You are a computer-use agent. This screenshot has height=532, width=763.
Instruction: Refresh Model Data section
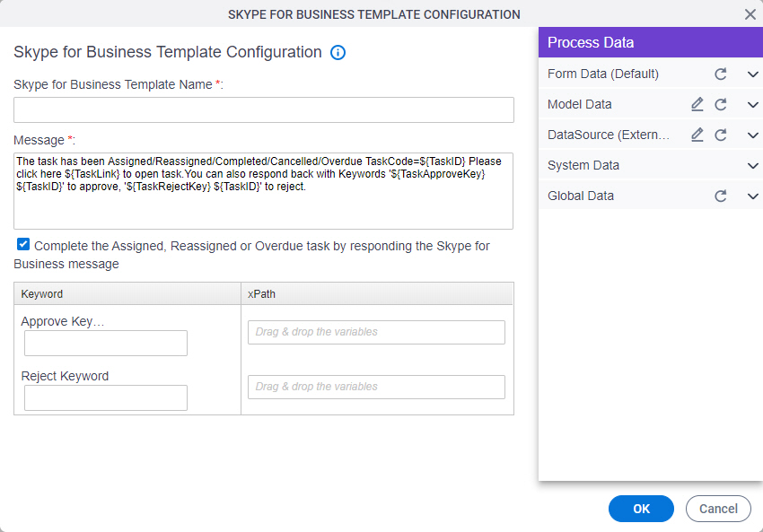pyautogui.click(x=721, y=105)
